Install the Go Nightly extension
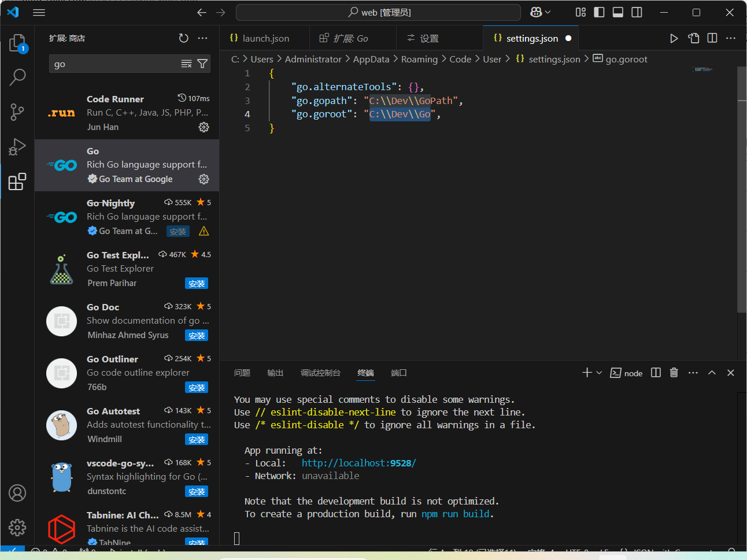747x560 pixels. tap(178, 231)
